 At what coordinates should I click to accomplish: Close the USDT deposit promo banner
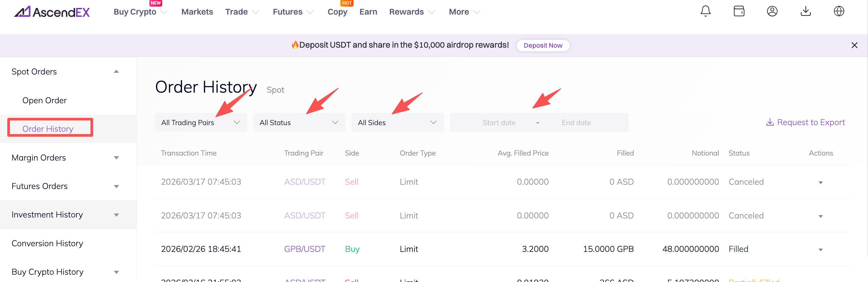click(854, 45)
